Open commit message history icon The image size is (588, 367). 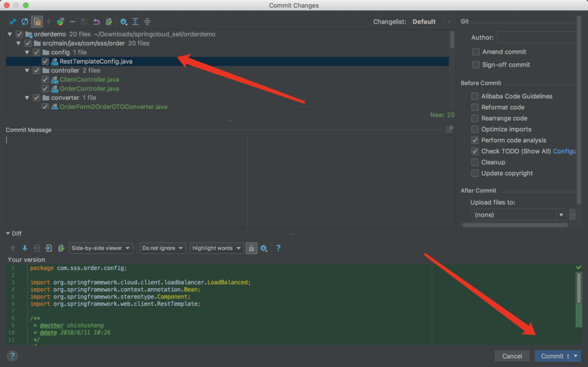(x=450, y=129)
